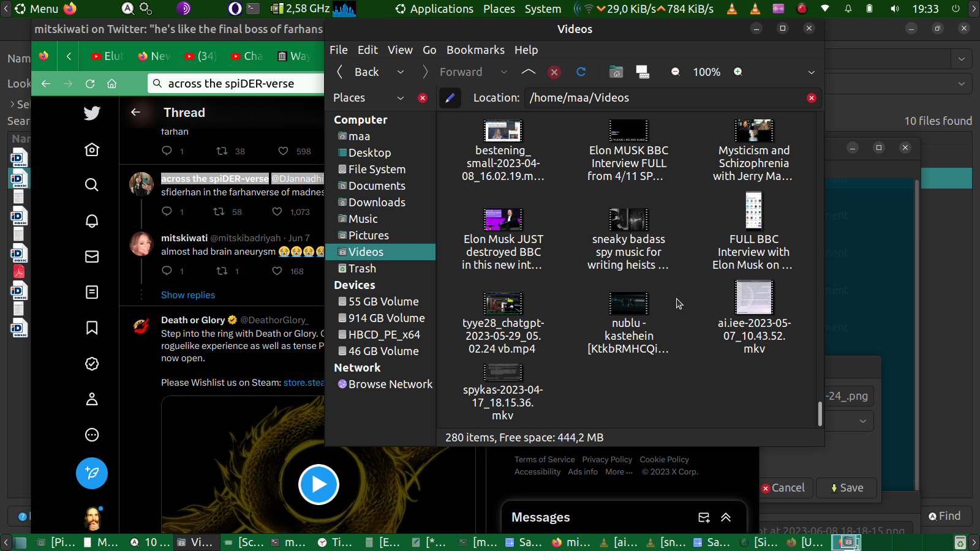
Task: Select the Mysticism and Schizophrenia video thumbnail
Action: point(754,131)
